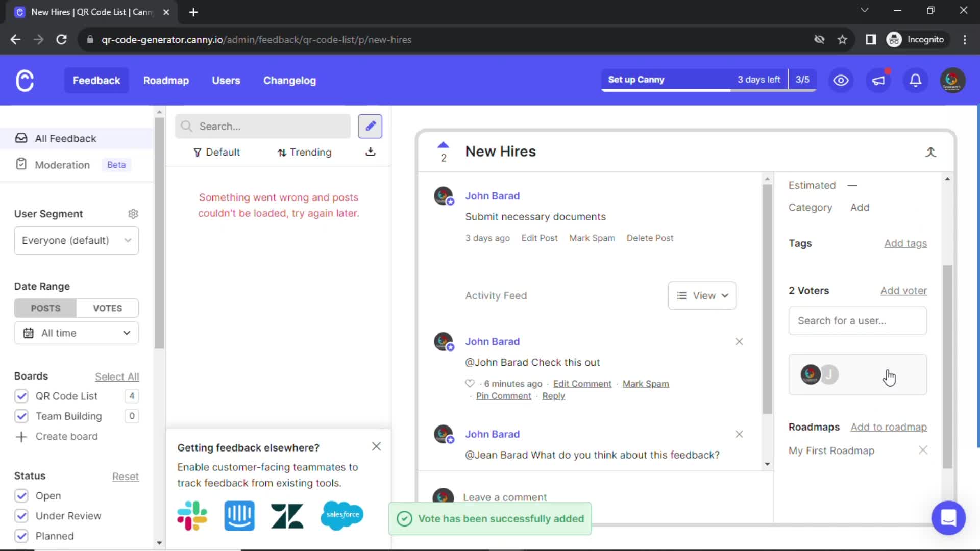Click Delete Post under the post
This screenshot has width=980, height=551.
tap(650, 238)
